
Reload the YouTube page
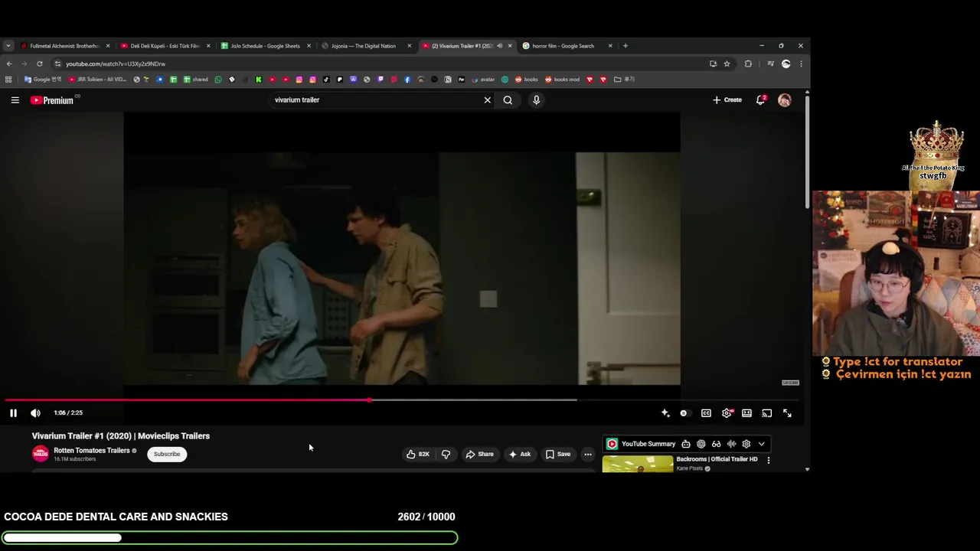(40, 64)
